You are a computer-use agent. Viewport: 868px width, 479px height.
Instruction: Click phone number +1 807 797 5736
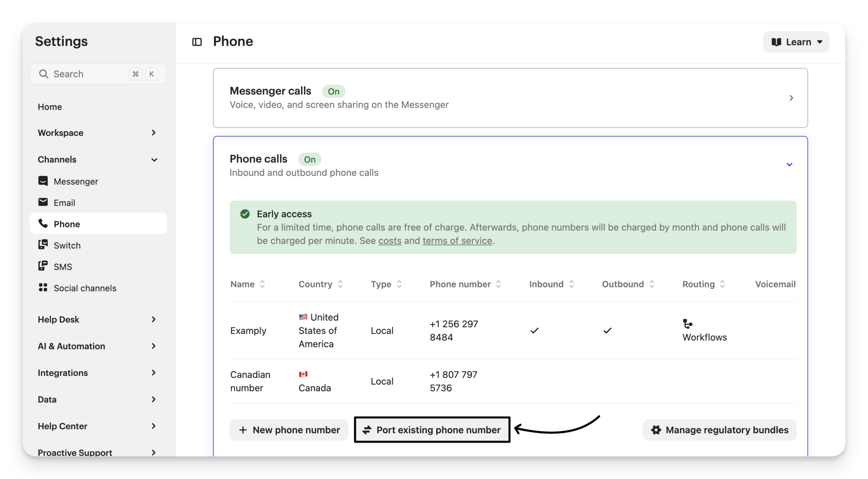coord(453,381)
